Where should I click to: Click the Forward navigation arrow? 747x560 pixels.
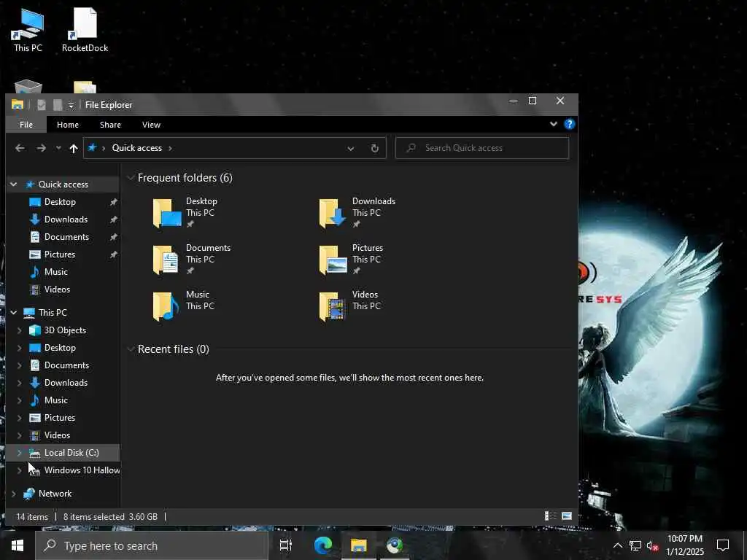tap(42, 148)
